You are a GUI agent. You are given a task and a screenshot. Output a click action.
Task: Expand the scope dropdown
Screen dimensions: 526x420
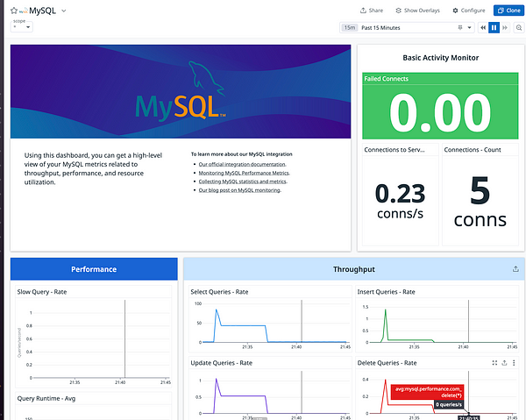tap(22, 27)
